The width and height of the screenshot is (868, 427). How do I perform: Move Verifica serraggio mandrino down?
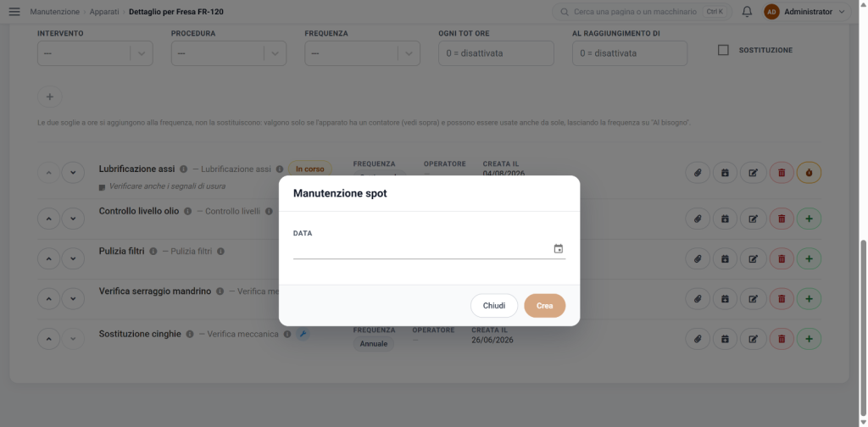73,299
